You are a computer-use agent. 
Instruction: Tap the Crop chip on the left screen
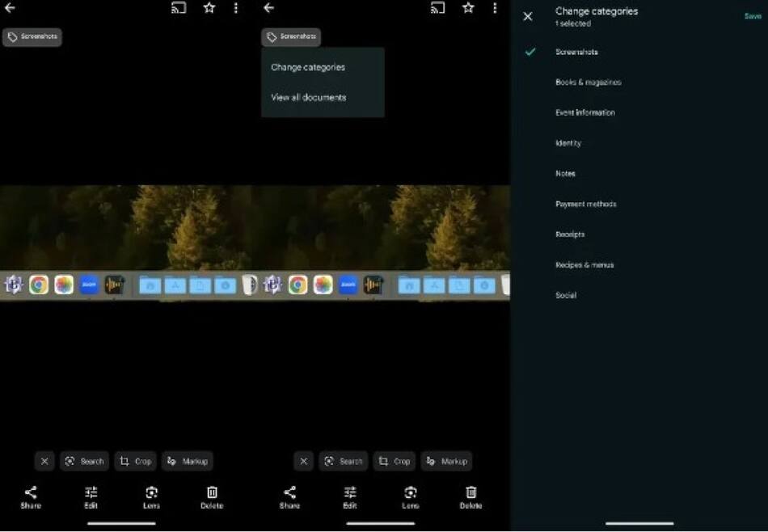click(x=135, y=461)
